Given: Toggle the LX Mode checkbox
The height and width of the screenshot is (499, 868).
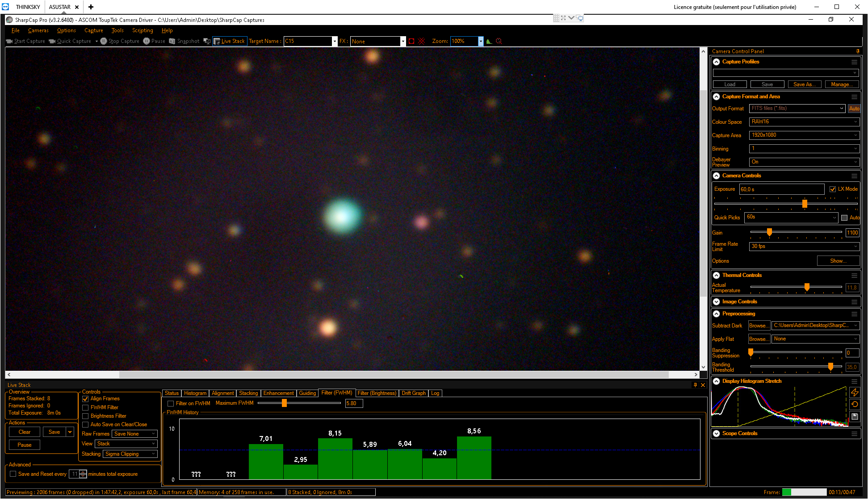Looking at the screenshot, I should pyautogui.click(x=833, y=189).
